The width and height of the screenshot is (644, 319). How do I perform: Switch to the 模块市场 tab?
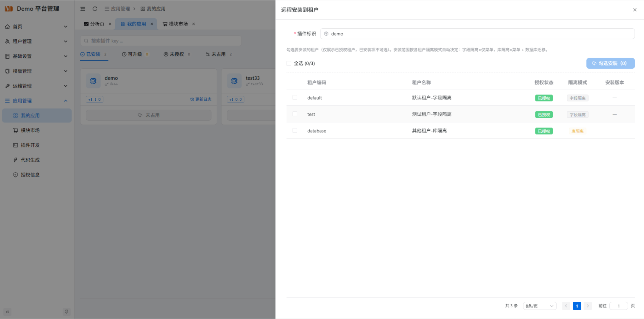click(x=175, y=24)
